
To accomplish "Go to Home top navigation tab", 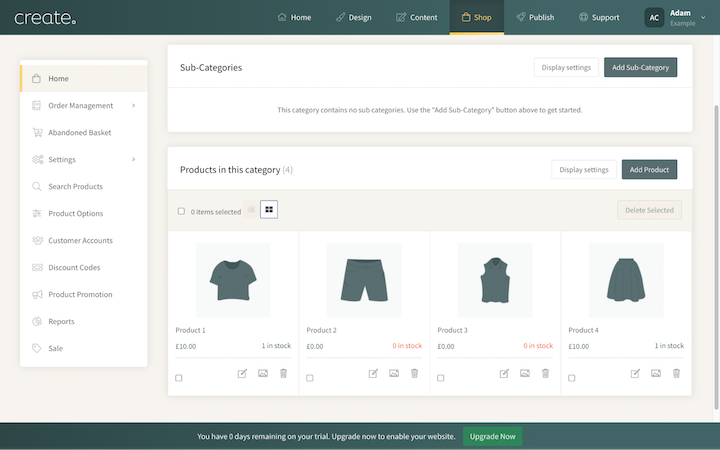I will click(x=294, y=17).
